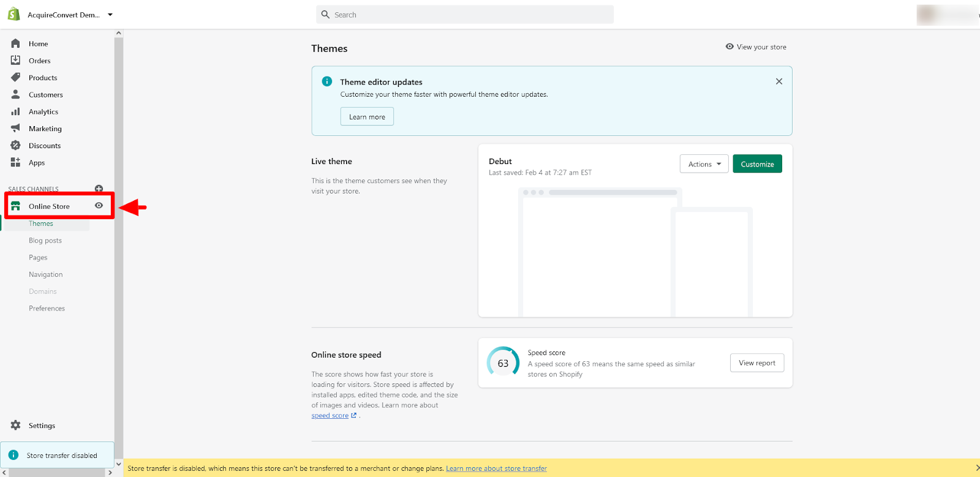Click the Analytics bar chart icon
980x477 pixels.
pos(16,111)
